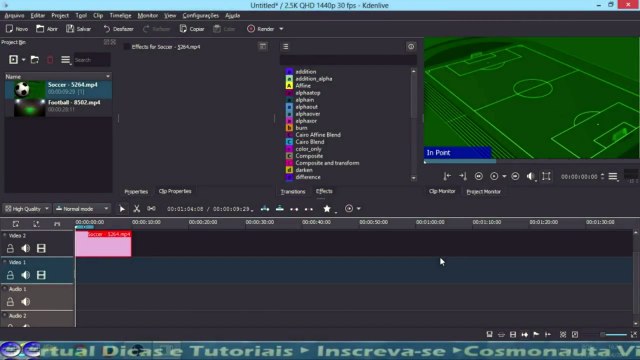Viewport: 640px width, 360px height.
Task: Click the clip monitor progress bar
Action: 531,162
